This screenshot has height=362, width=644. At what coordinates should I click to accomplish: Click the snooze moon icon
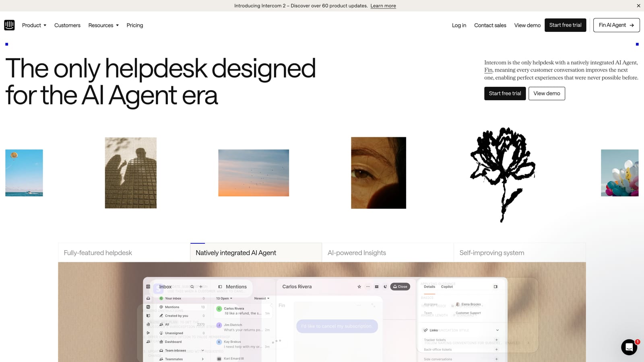pyautogui.click(x=385, y=287)
